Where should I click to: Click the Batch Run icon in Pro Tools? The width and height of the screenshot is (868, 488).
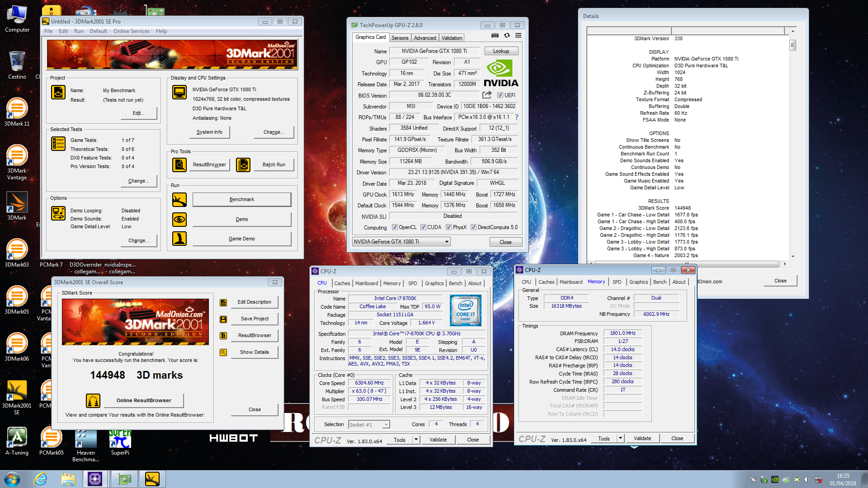click(x=243, y=165)
